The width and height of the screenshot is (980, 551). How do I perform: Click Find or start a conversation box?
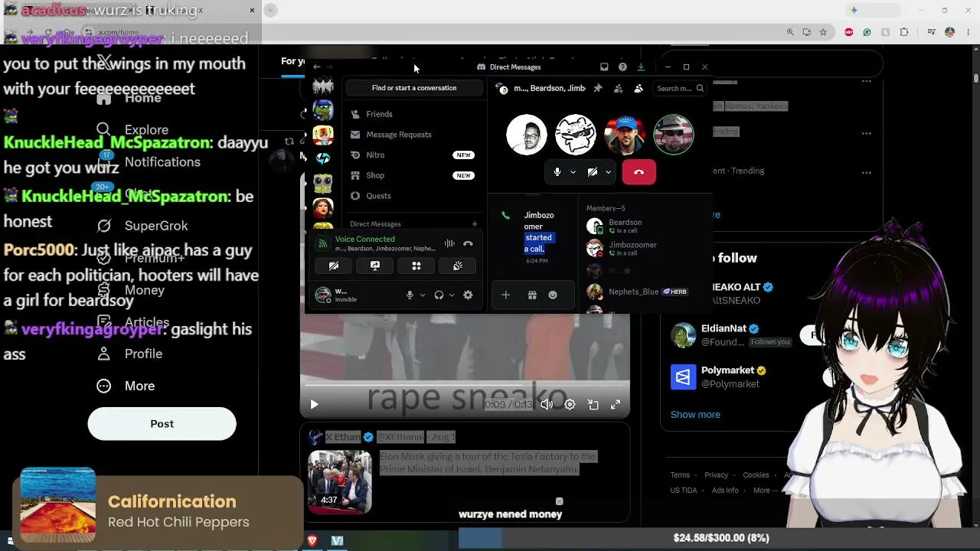pyautogui.click(x=414, y=88)
